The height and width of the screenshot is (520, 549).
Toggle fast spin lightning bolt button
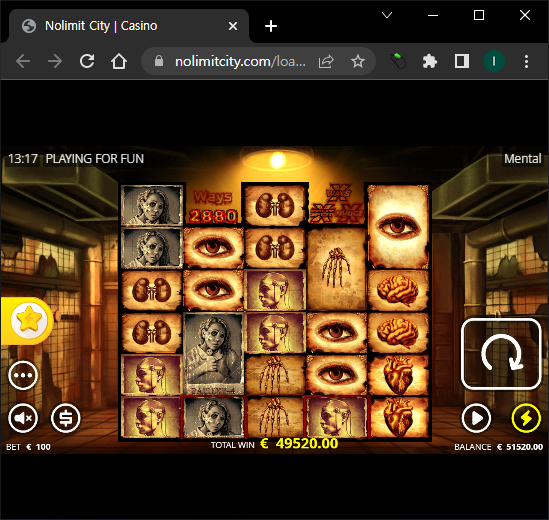click(x=526, y=418)
